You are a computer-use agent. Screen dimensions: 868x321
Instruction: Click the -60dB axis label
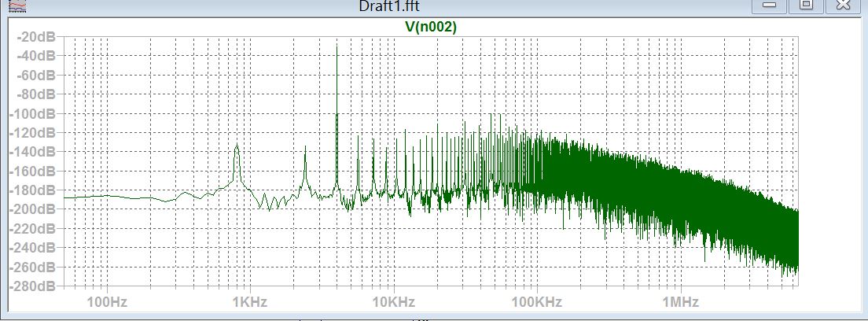36,76
